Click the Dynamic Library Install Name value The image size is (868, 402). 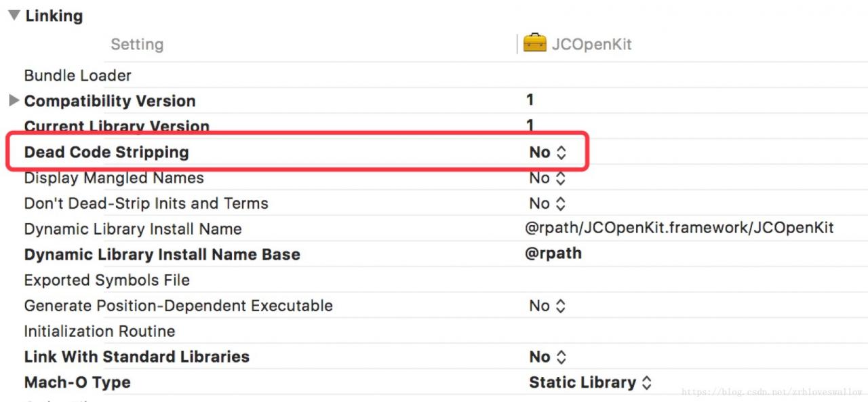click(679, 228)
